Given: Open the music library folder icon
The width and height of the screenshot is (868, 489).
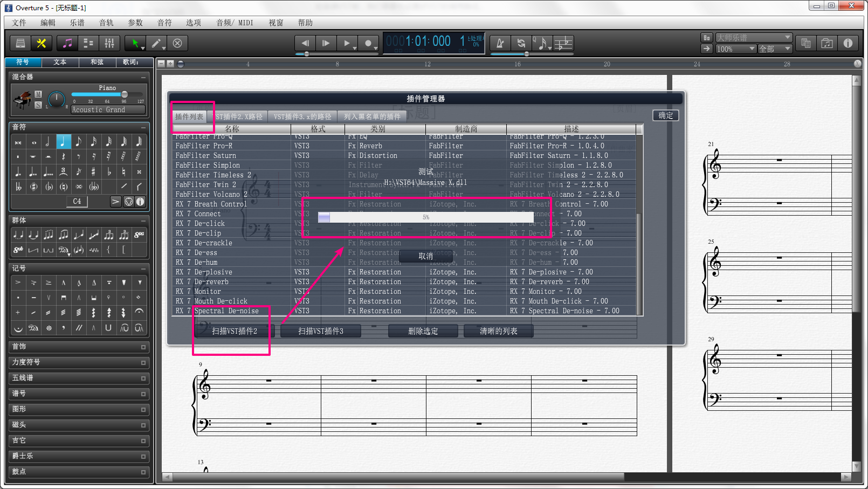Looking at the screenshot, I should pos(827,43).
